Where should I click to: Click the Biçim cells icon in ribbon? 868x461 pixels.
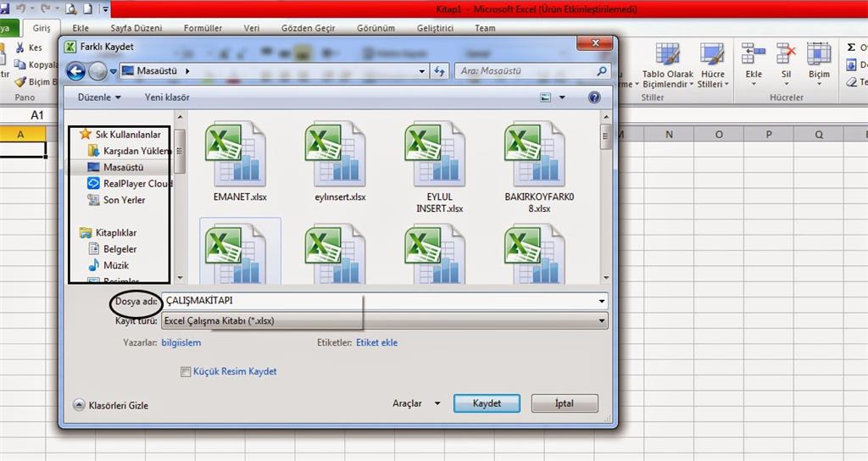pos(819,53)
